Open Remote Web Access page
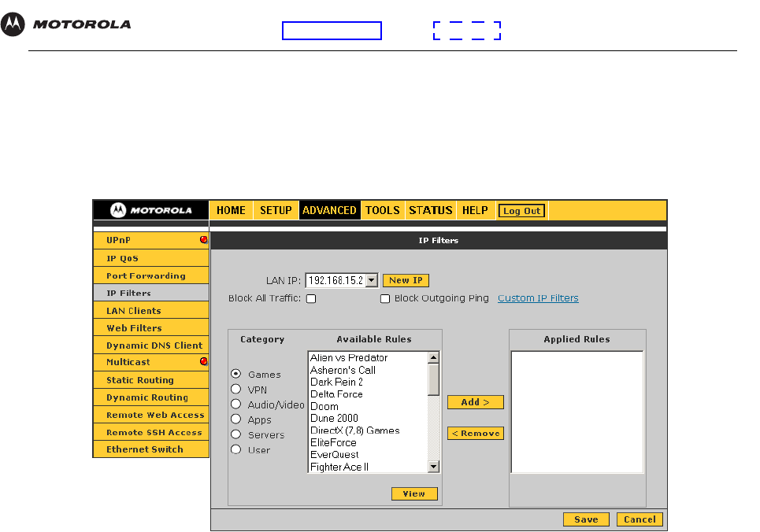Screen dimensions: 760x532 click(x=150, y=415)
